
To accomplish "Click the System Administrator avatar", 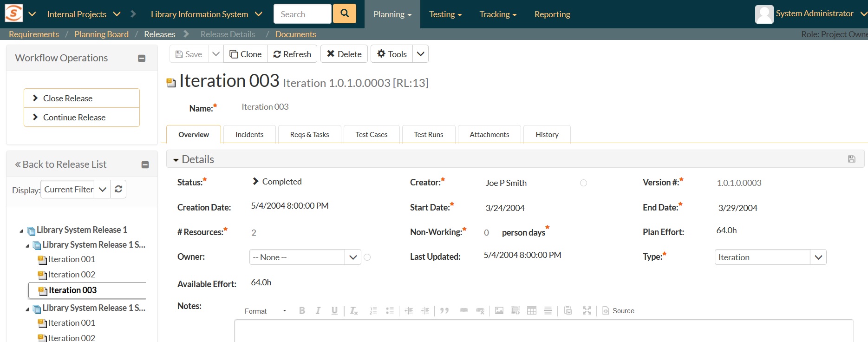I will [x=764, y=14].
